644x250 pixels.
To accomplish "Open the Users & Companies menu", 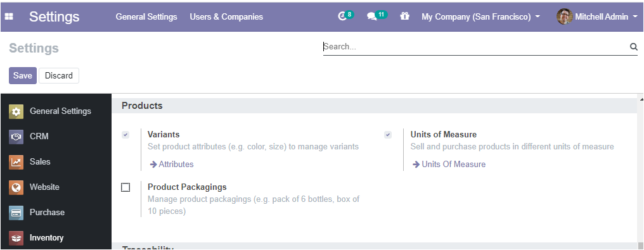I will point(226,17).
